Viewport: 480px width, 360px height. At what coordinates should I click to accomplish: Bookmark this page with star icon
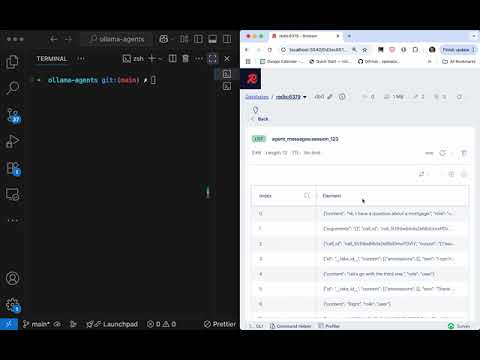[x=365, y=50]
